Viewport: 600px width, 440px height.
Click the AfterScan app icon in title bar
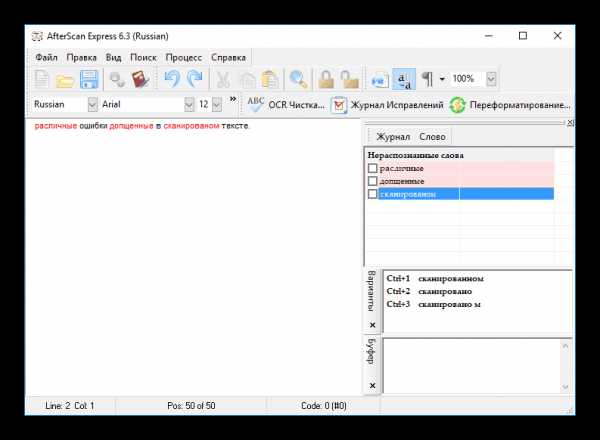(37, 36)
